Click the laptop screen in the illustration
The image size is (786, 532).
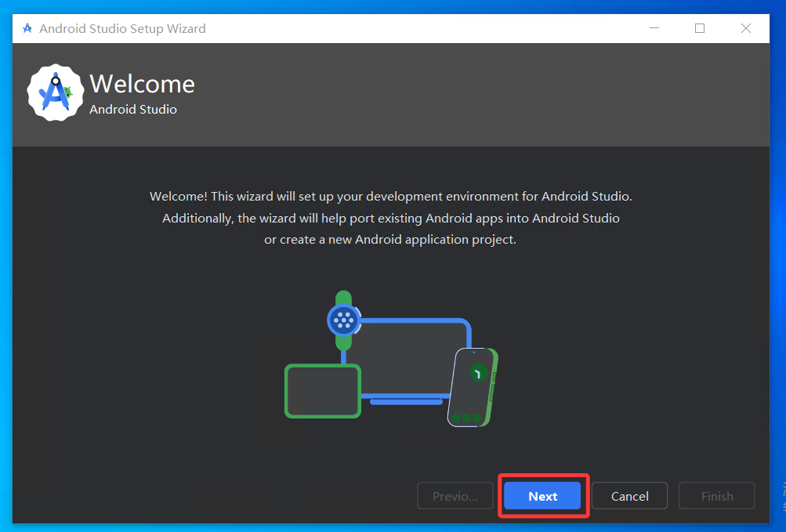coord(411,356)
